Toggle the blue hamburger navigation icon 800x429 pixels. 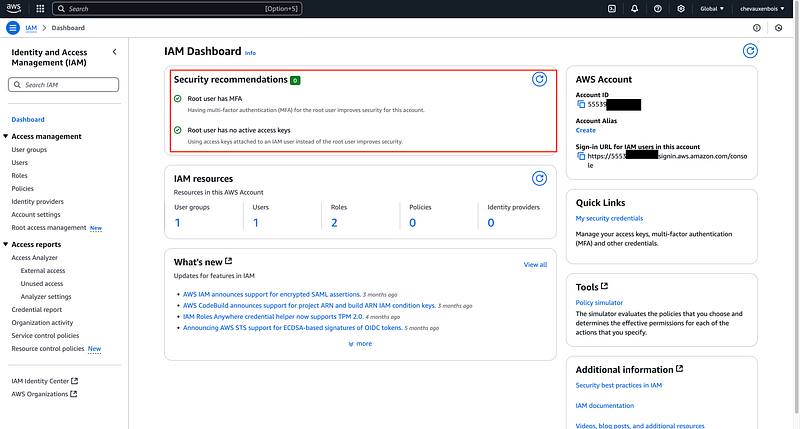pyautogui.click(x=13, y=28)
